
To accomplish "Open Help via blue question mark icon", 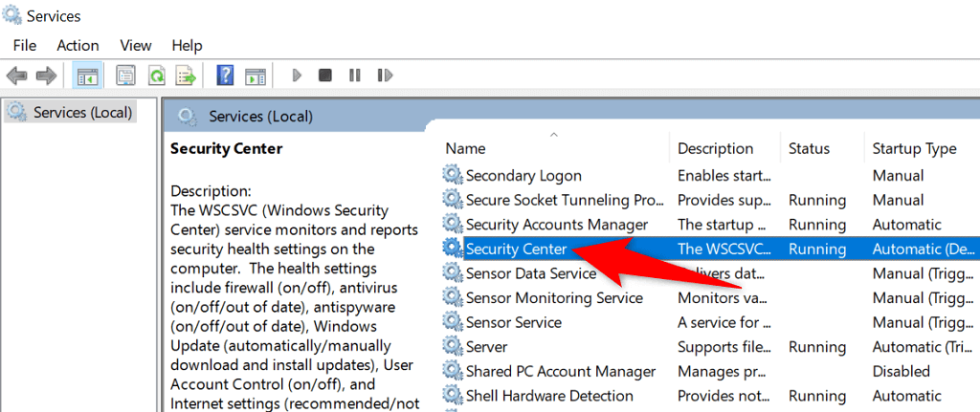I will coord(226,75).
